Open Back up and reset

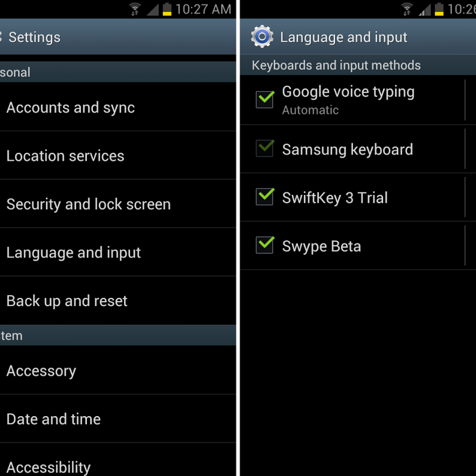(118, 301)
